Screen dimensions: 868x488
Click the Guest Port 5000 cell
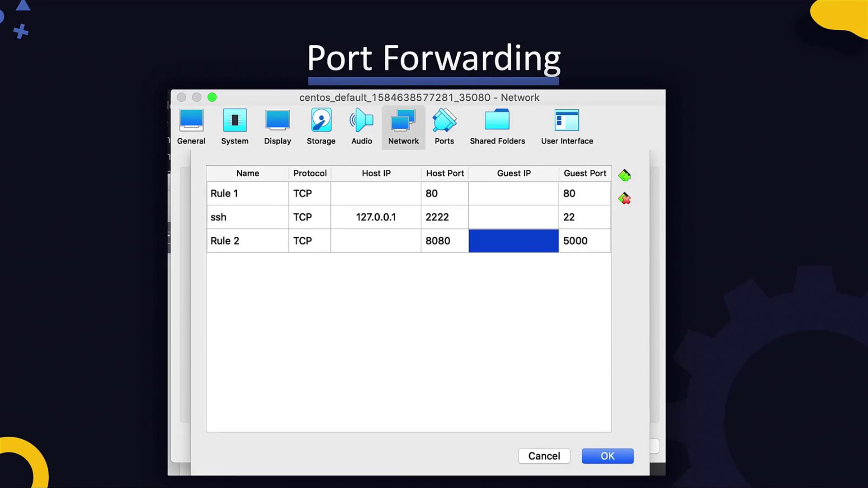(x=584, y=241)
